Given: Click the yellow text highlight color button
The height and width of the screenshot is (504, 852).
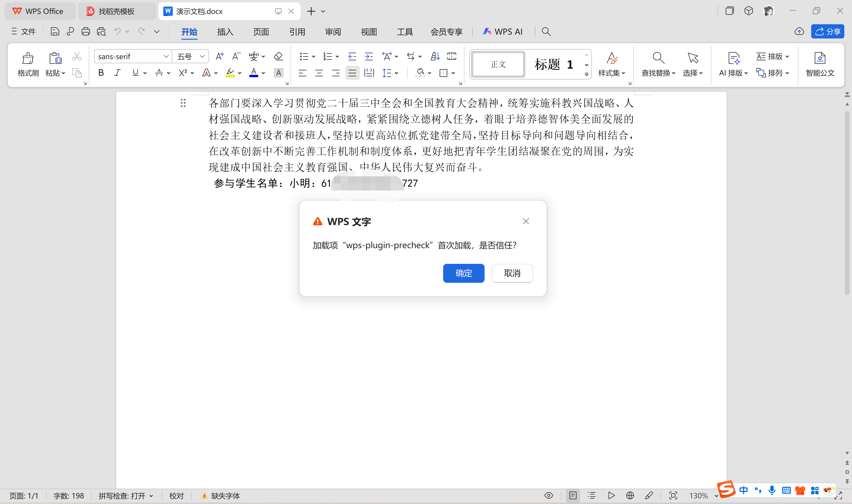Looking at the screenshot, I should click(x=230, y=73).
